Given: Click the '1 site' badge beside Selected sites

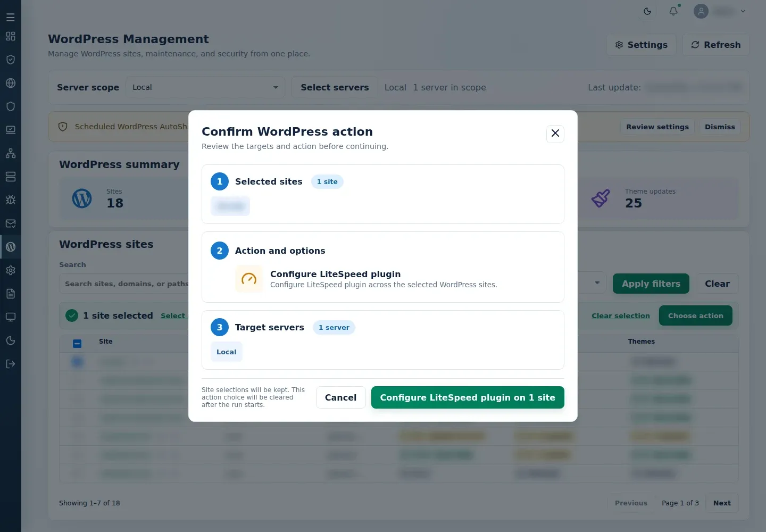Looking at the screenshot, I should click(327, 181).
